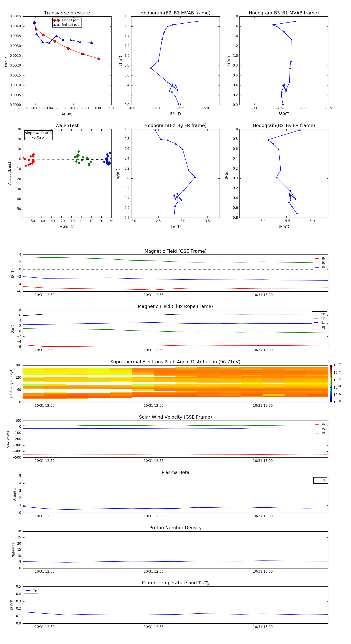351x644 pixels.
Task: Click the 'pitch angle (deg)' axis label
Action: [11, 383]
